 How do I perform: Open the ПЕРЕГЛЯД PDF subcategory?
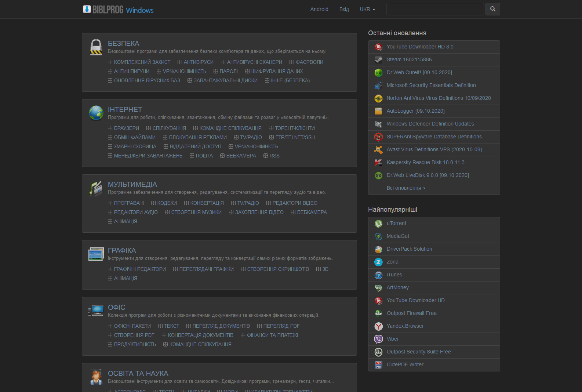(x=281, y=326)
